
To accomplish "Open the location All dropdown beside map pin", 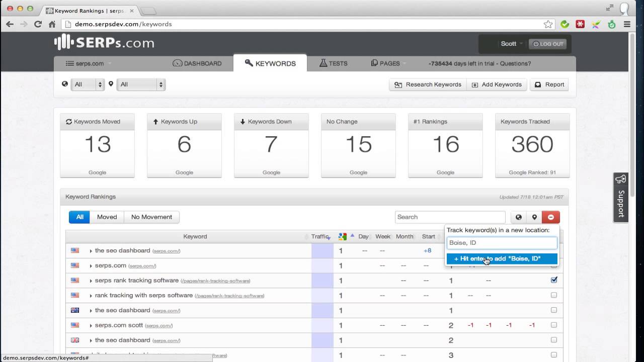I will [x=141, y=84].
